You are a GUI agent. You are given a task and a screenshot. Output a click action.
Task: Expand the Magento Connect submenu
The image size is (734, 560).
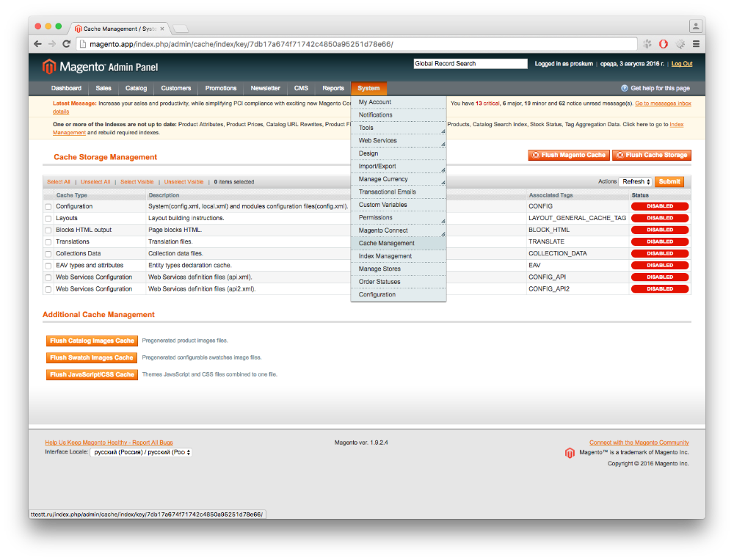tap(399, 230)
